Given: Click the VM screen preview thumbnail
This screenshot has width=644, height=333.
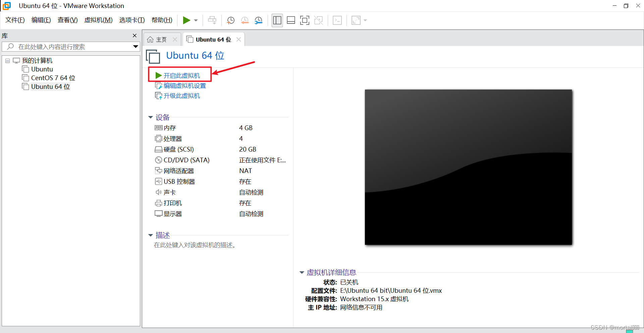Looking at the screenshot, I should click(468, 167).
